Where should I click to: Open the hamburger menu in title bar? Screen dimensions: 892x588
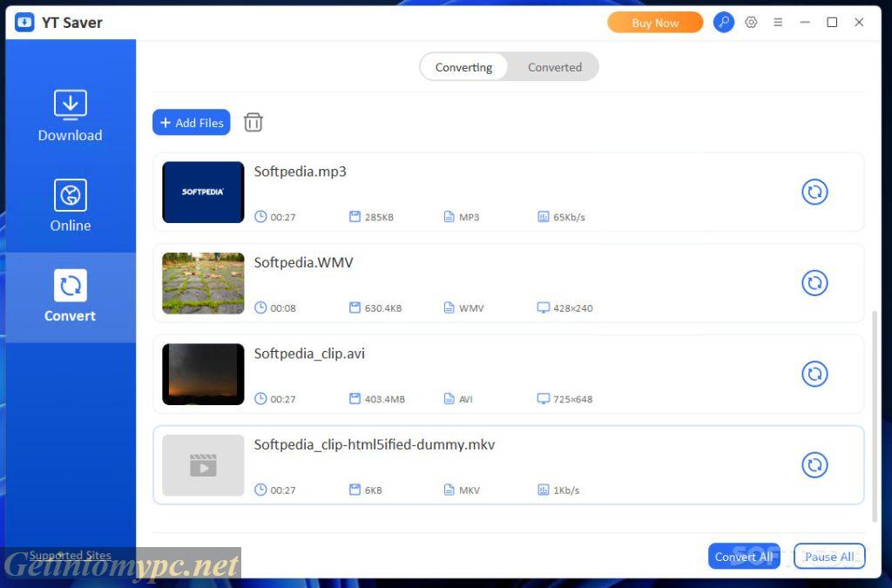point(778,22)
